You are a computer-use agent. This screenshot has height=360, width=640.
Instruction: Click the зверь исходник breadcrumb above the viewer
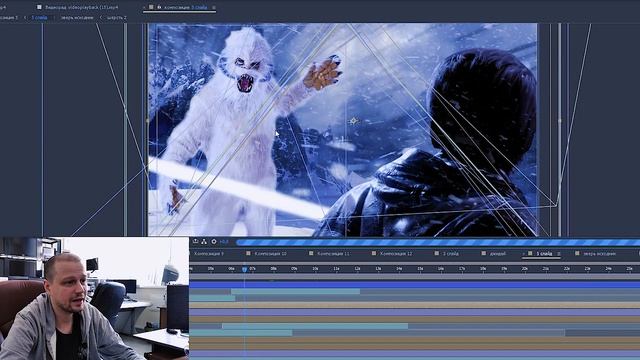tap(77, 18)
